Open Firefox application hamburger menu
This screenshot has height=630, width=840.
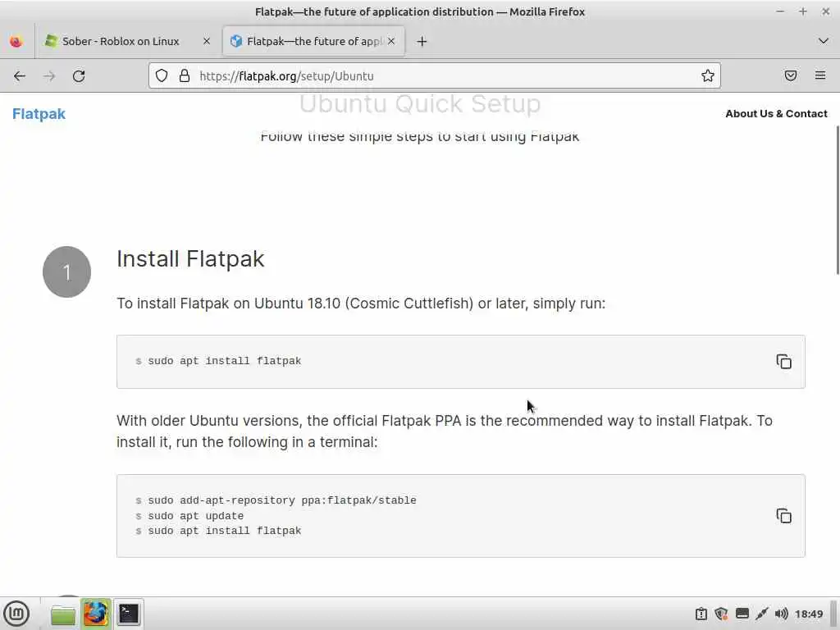(820, 75)
